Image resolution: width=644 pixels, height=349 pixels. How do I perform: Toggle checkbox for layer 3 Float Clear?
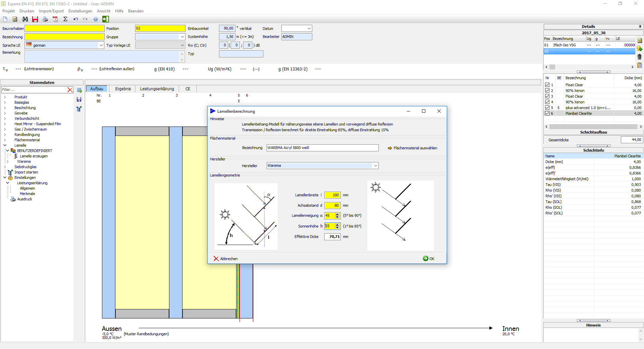pos(547,96)
